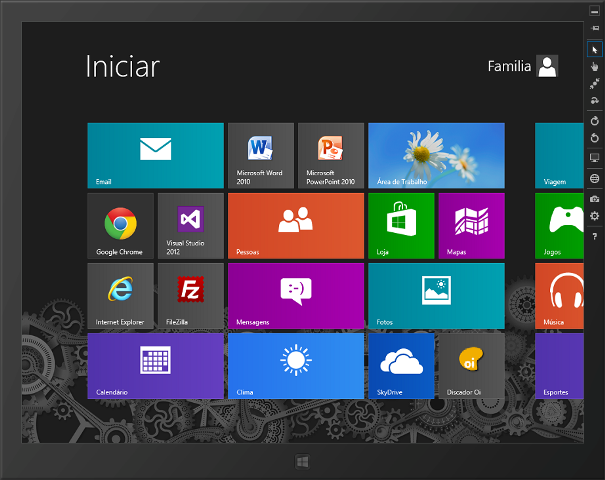Image resolution: width=605 pixels, height=480 pixels.
Task: Launch Internet Explorer tile
Action: pos(120,296)
